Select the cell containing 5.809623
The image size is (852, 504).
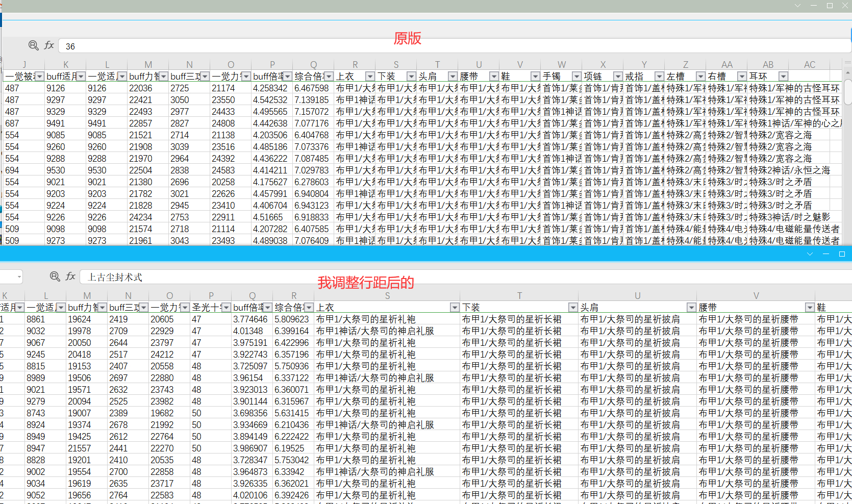293,319
